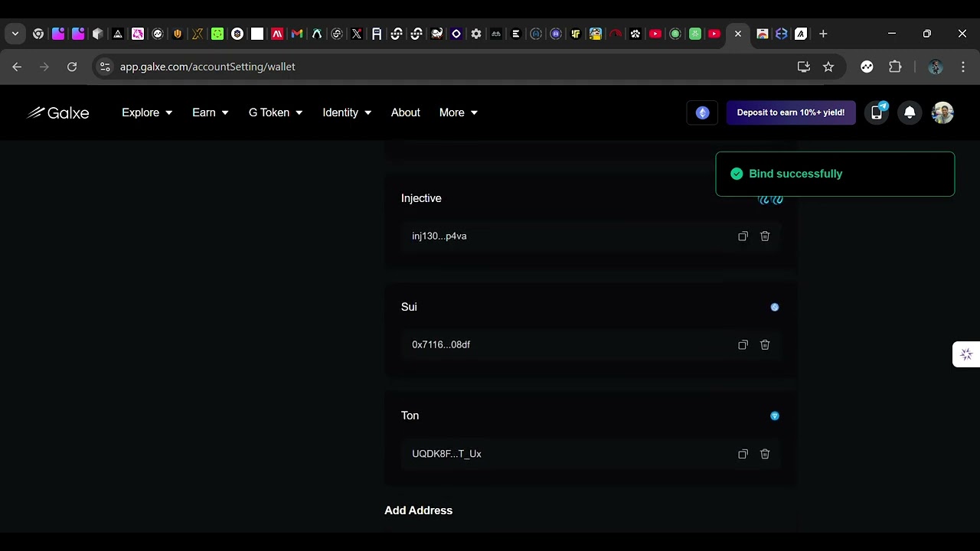Screen dimensions: 980x551
Task: Click Deposit to earn 10%+ yield button
Action: point(791,112)
